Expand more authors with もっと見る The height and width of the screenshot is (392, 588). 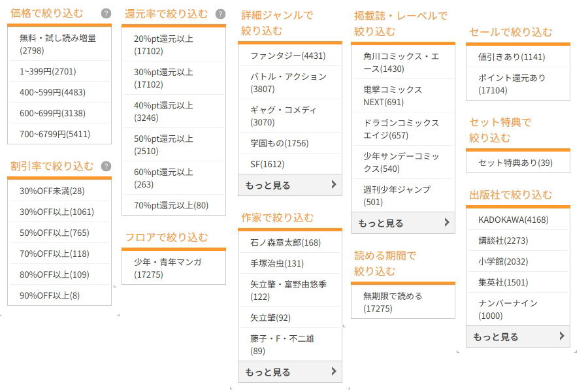click(290, 372)
